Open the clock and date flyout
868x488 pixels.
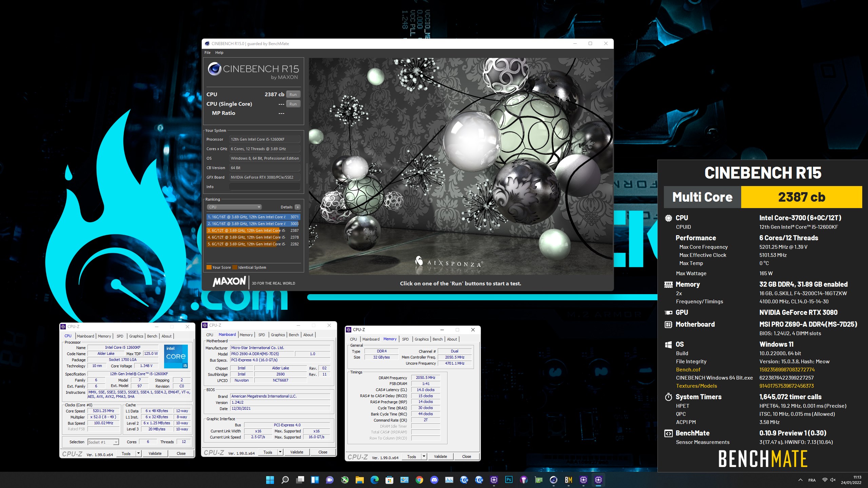coord(851,480)
